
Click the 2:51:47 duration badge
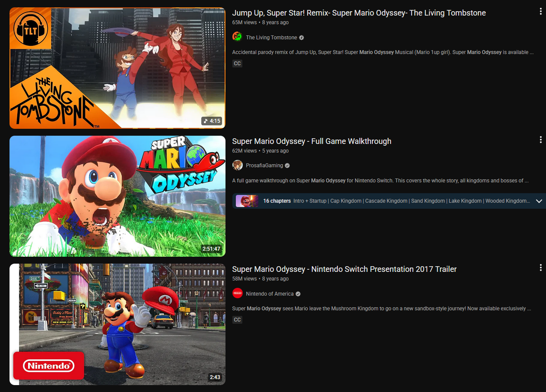coord(211,249)
